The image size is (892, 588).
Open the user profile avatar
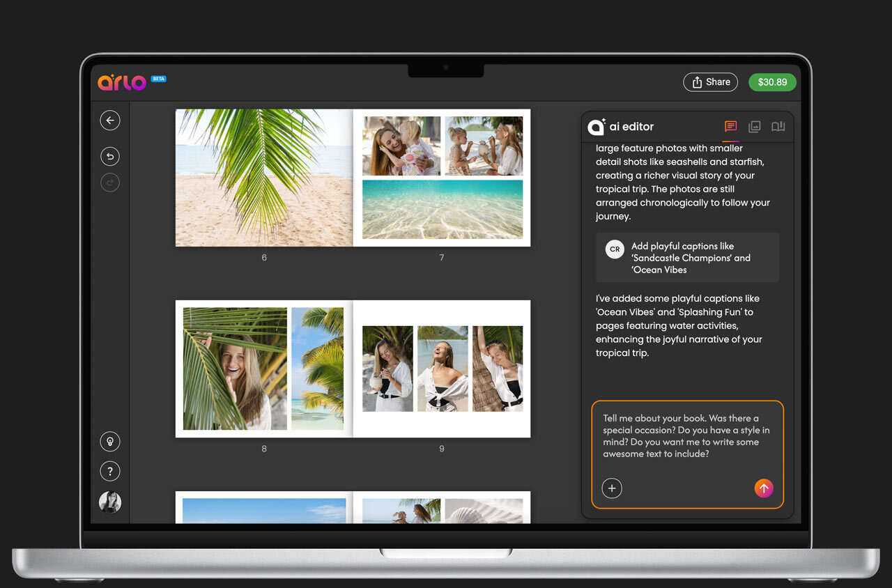click(109, 502)
